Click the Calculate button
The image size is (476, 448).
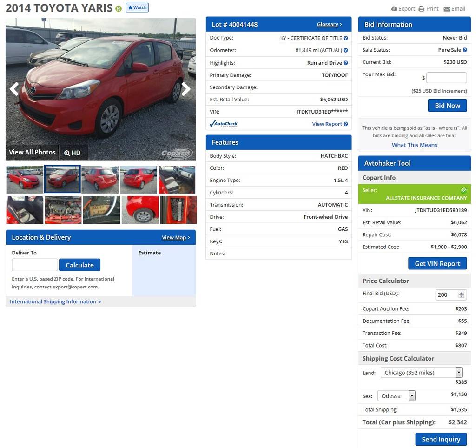click(x=79, y=265)
